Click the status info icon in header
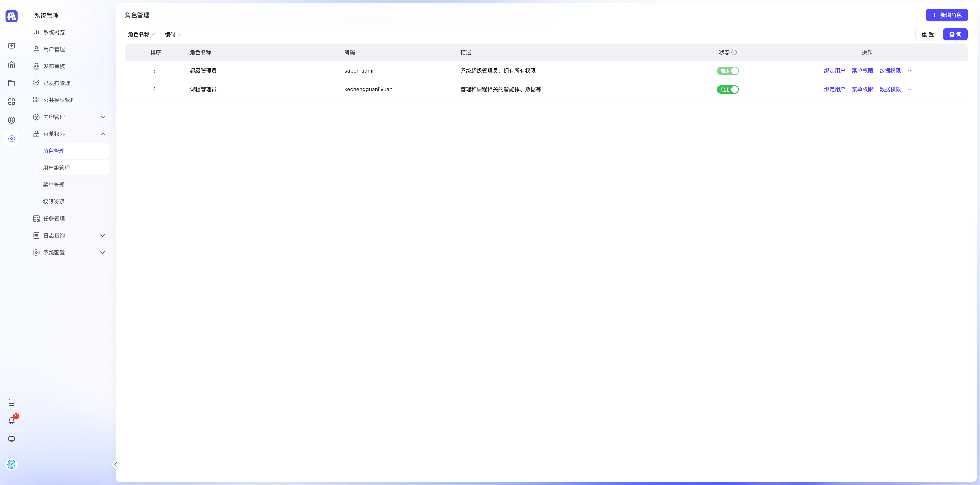 [x=734, y=53]
